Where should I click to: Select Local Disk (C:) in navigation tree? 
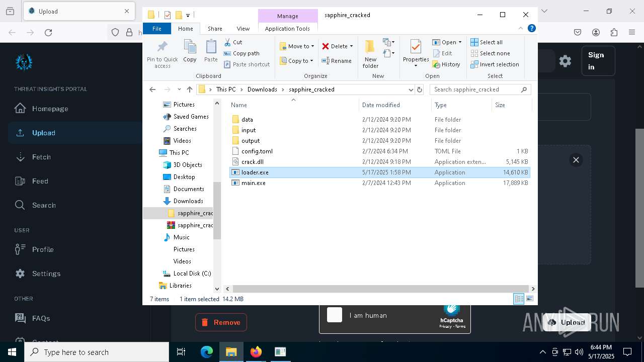pos(192,274)
